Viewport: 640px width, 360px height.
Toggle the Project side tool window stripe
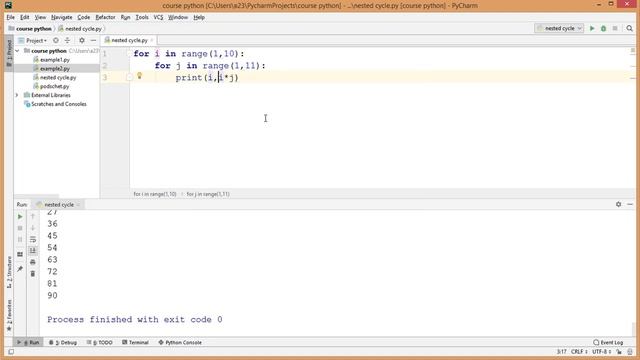[x=9, y=53]
